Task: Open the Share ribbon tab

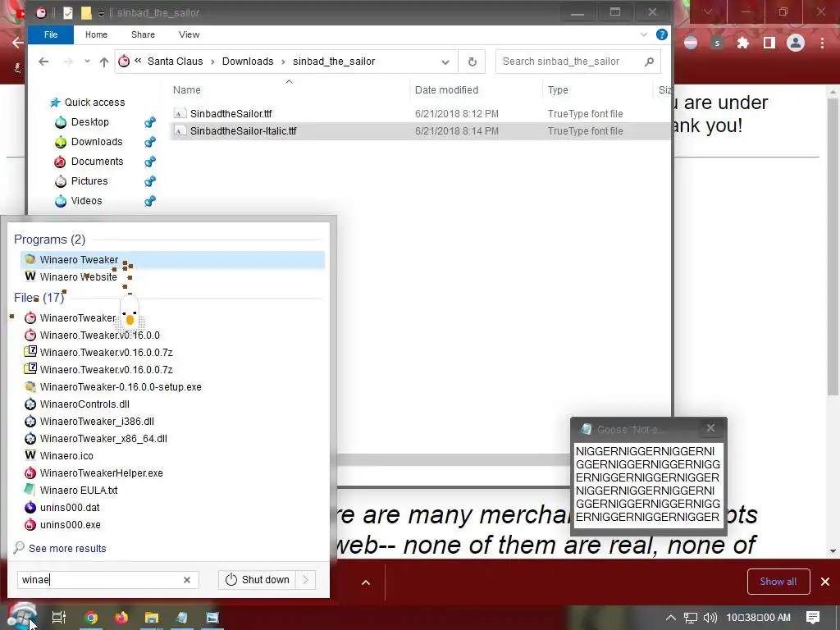Action: coord(143,34)
